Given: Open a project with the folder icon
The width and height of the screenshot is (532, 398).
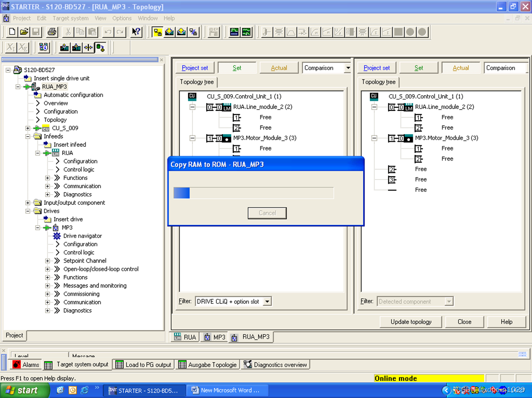Looking at the screenshot, I should click(24, 32).
